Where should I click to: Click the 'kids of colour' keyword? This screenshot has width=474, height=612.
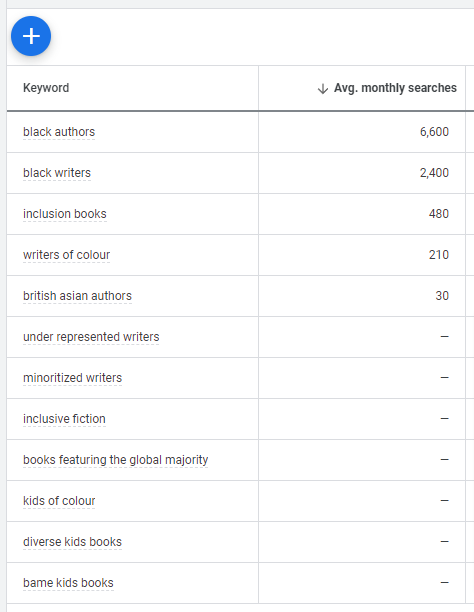[x=59, y=501]
